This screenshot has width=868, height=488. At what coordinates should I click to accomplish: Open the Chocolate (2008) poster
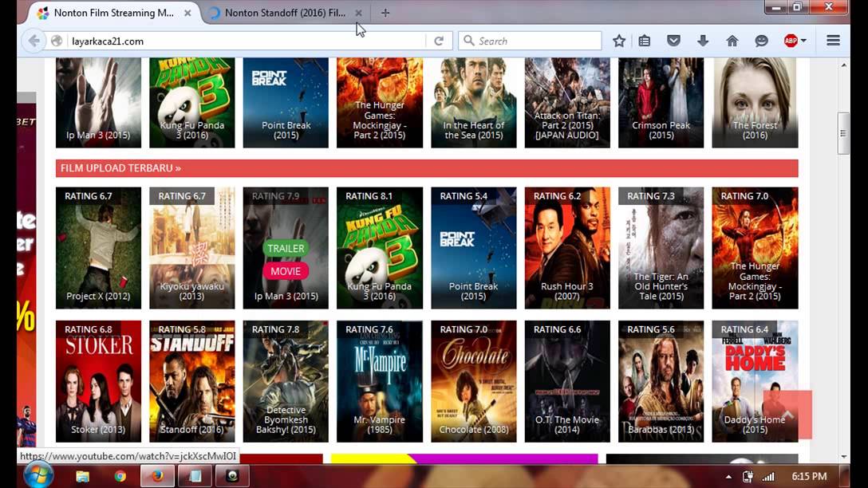tap(474, 381)
